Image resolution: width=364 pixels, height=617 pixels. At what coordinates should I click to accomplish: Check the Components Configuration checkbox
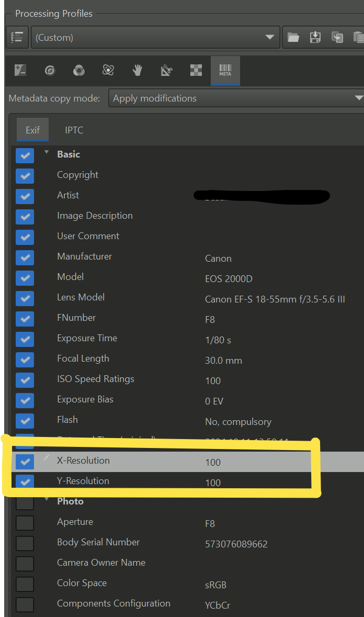pyautogui.click(x=25, y=605)
